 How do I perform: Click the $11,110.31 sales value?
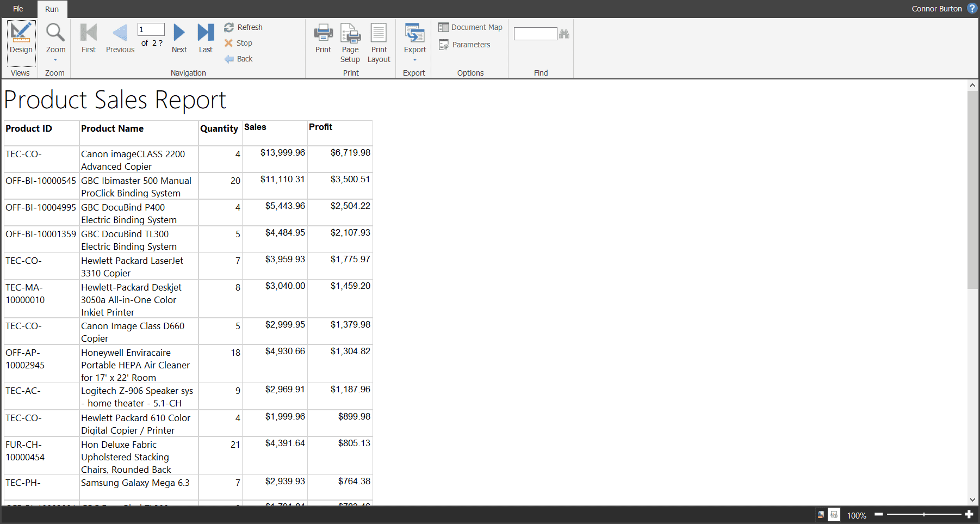(x=283, y=179)
